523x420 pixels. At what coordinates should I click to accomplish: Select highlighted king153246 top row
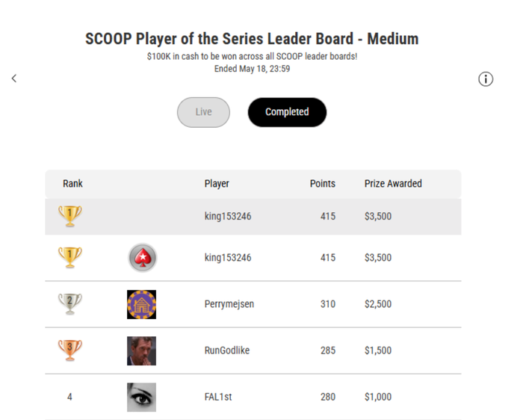(x=253, y=217)
